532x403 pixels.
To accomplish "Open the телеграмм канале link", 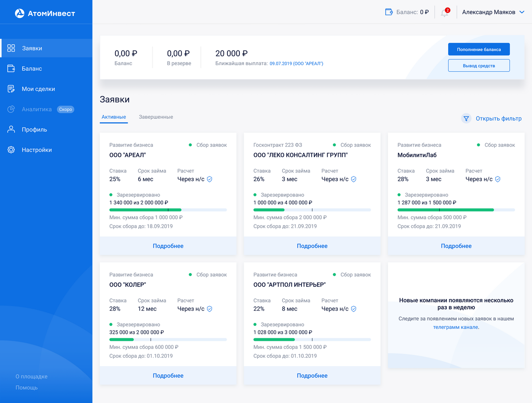I will pos(455,327).
